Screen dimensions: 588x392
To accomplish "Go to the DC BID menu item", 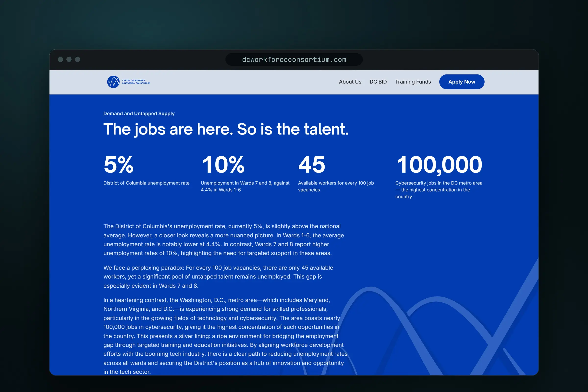I will coord(378,82).
